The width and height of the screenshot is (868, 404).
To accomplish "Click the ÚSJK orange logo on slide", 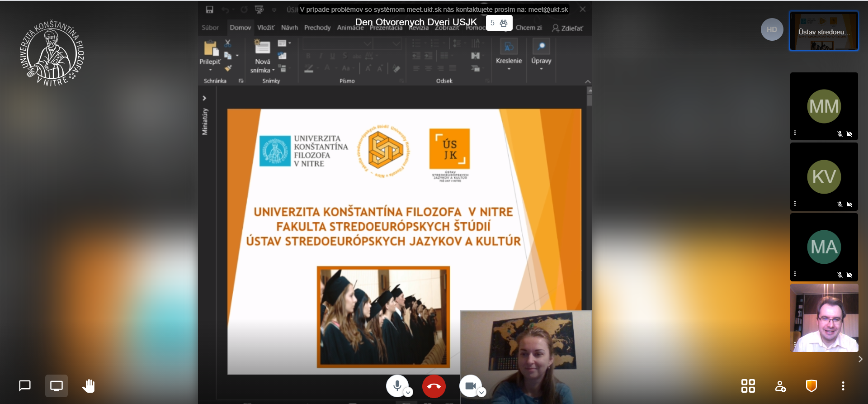I will pos(450,149).
